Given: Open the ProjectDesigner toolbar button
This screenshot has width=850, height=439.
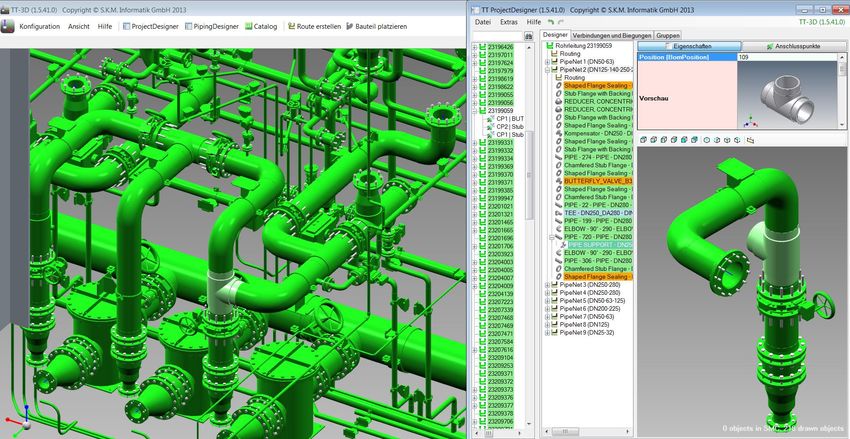Looking at the screenshot, I should [149, 26].
